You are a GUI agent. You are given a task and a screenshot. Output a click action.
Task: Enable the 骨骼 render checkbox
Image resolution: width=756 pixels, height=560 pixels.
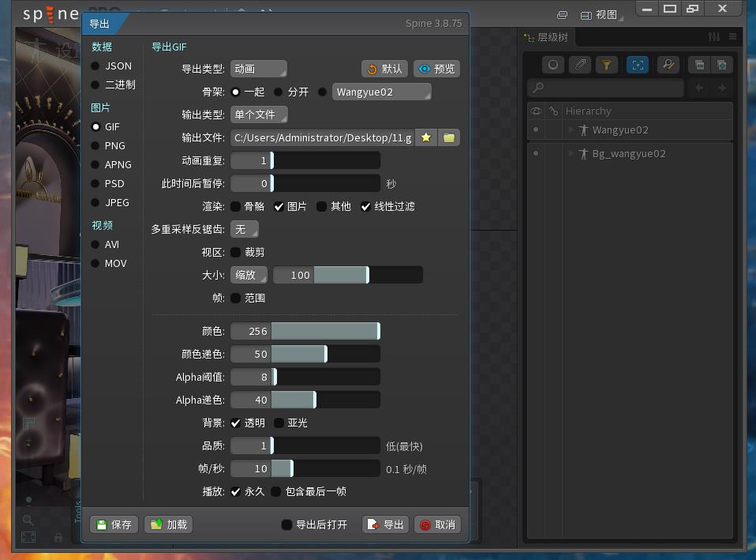(x=236, y=207)
